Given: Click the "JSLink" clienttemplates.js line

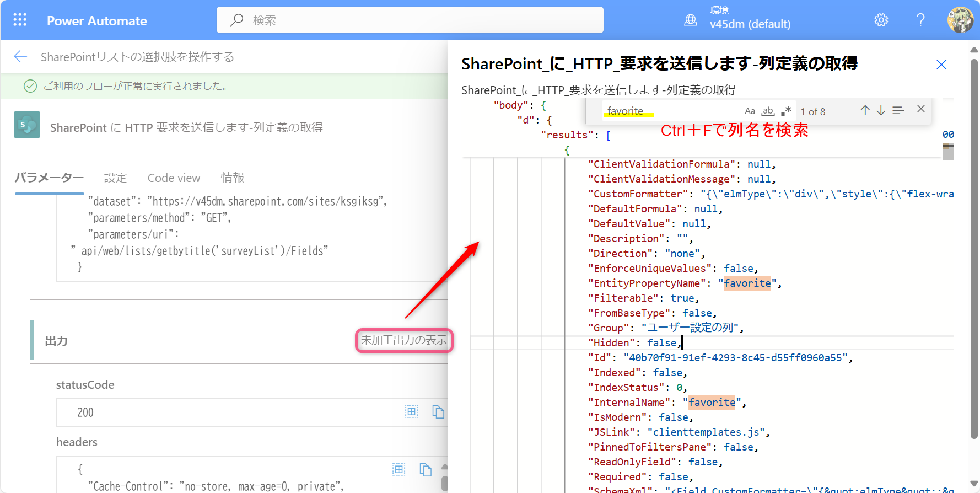Looking at the screenshot, I should tap(679, 432).
